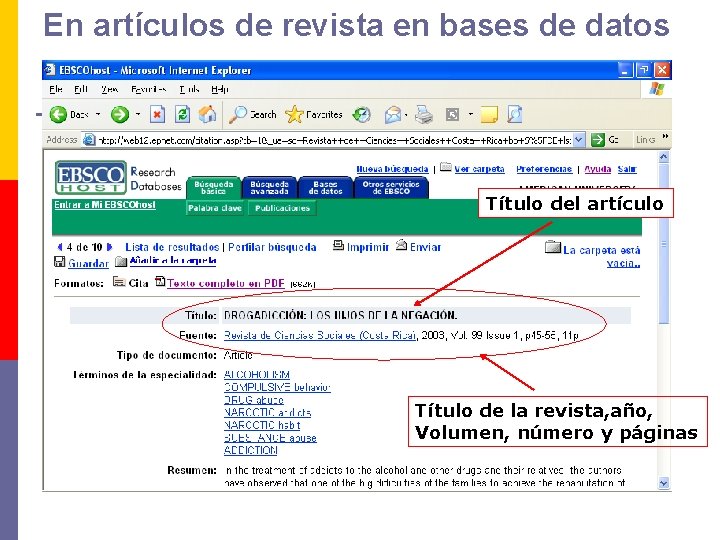Image resolution: width=720 pixels, height=540 pixels.
Task: Open the History clock icon
Action: [361, 114]
